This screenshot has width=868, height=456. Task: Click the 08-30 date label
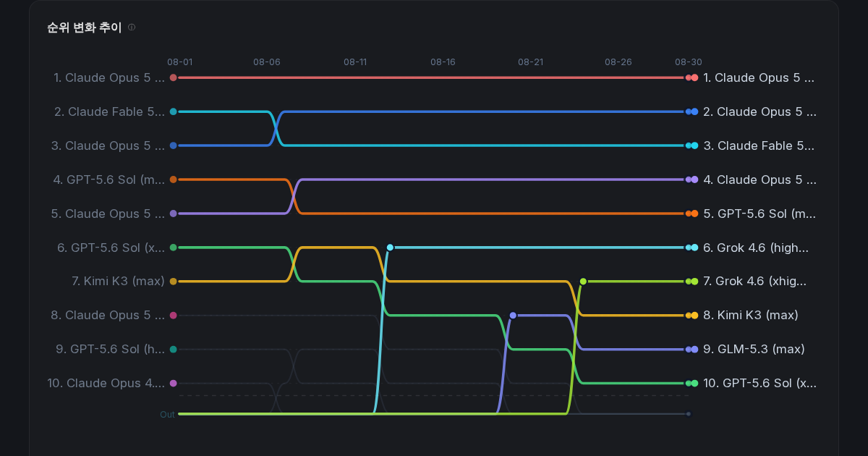[689, 62]
